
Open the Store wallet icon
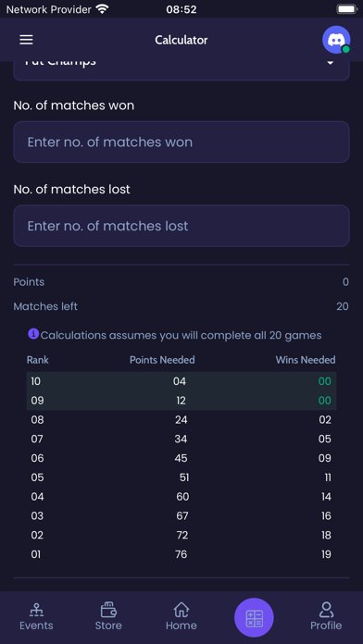click(x=108, y=610)
